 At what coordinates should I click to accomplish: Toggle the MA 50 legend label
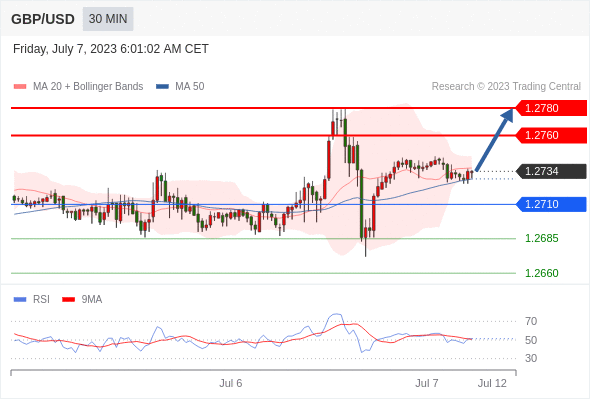coord(190,87)
